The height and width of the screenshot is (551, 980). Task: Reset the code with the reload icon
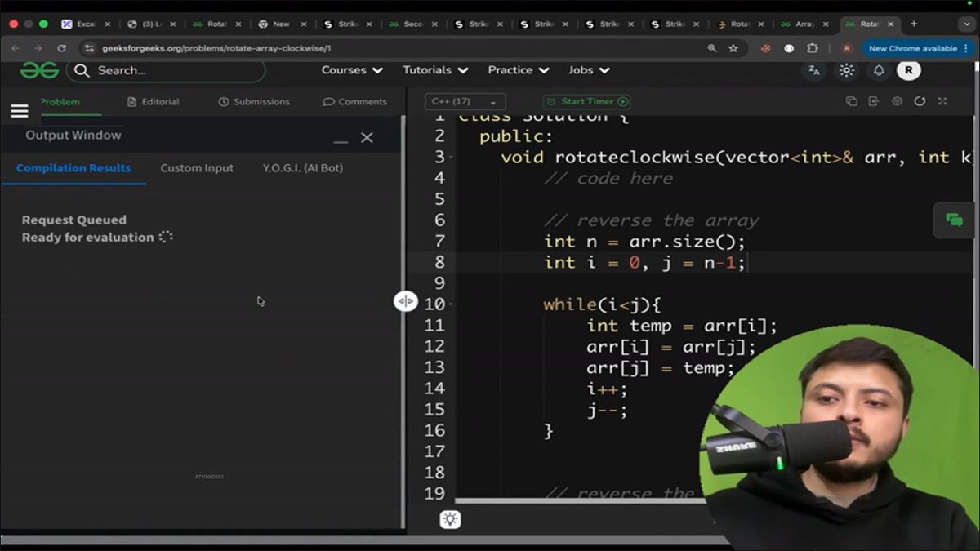tap(920, 100)
